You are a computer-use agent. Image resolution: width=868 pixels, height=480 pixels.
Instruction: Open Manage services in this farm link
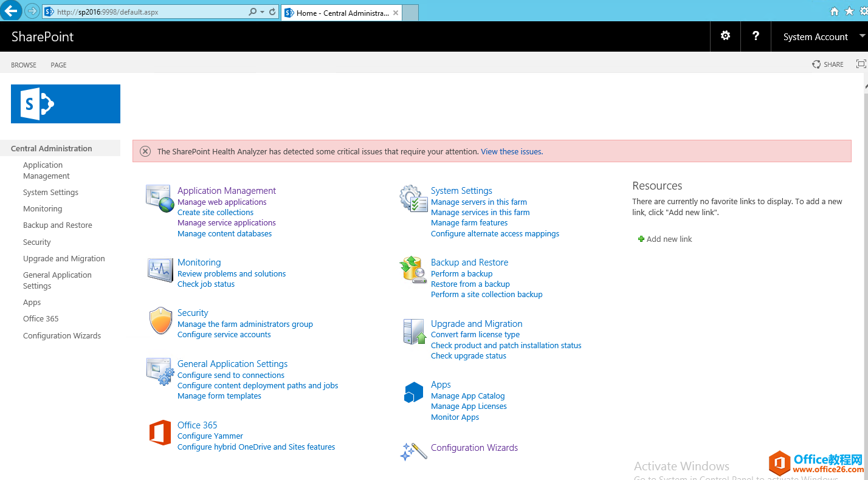coord(480,212)
